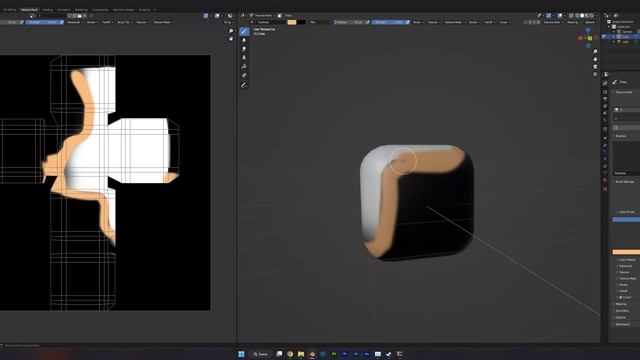The image size is (640, 360).
Task: Select the Mask tool in viewport toolbar
Action: coord(244,76)
